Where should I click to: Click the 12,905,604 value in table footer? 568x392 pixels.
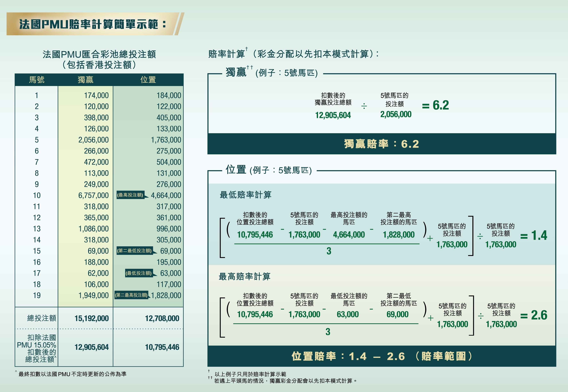click(91, 347)
